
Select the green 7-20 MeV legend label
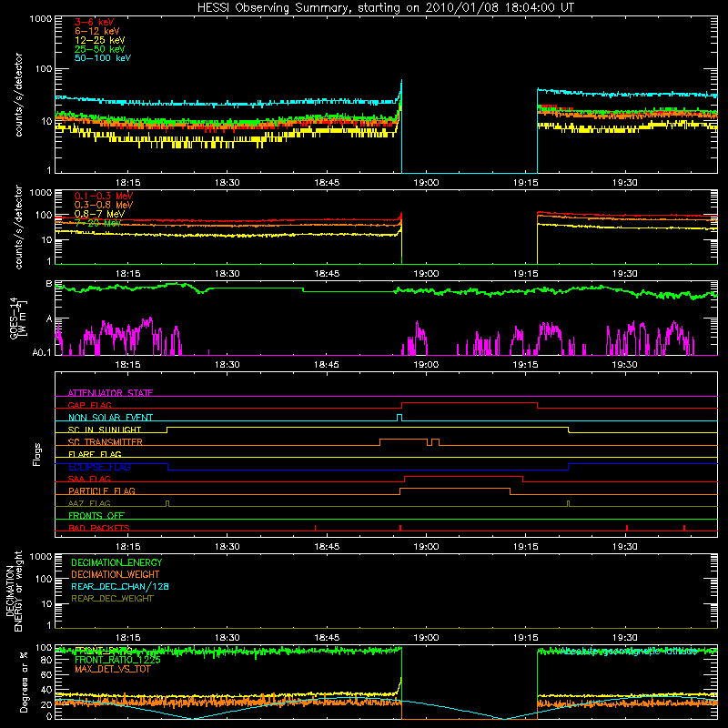pos(98,223)
